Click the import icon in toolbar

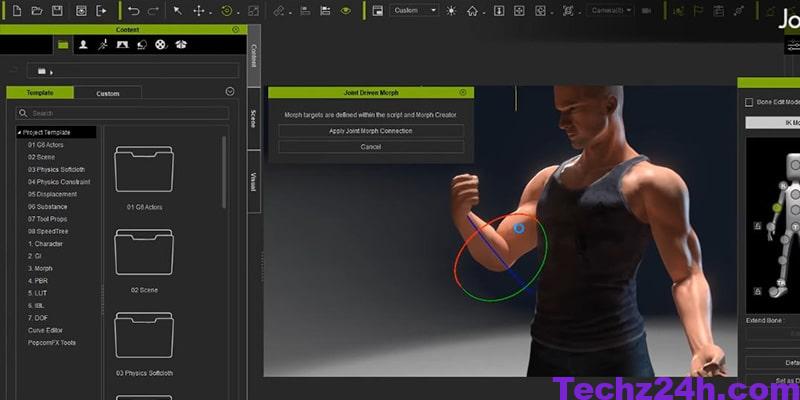coord(81,11)
